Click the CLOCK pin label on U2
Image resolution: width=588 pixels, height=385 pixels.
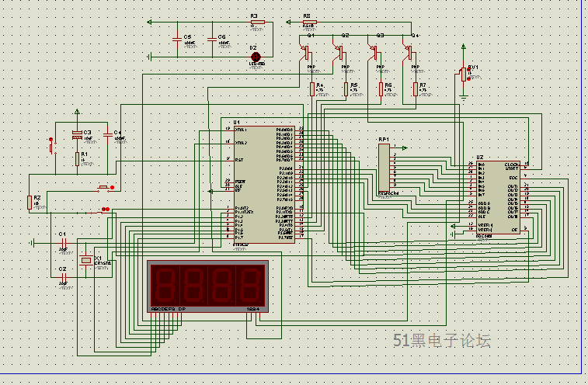(512, 165)
